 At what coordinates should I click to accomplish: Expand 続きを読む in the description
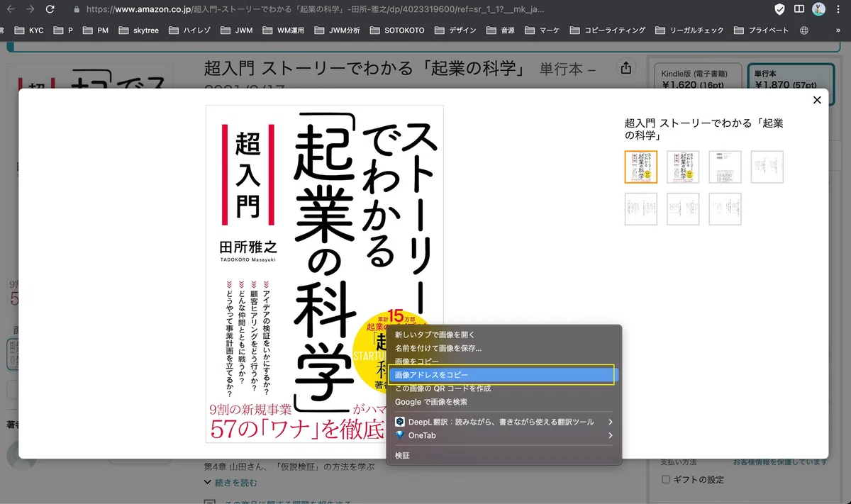coord(230,483)
